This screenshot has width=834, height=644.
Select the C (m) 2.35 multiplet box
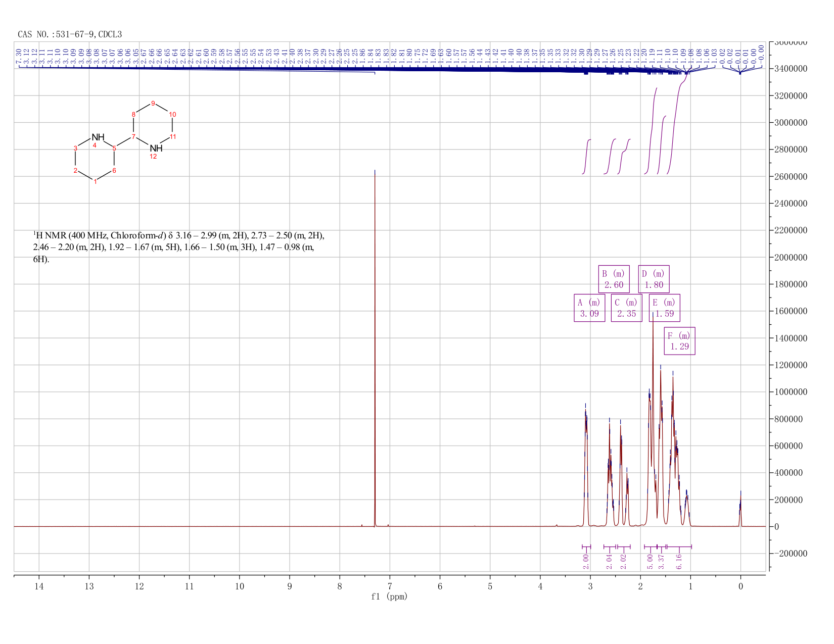(x=627, y=308)
